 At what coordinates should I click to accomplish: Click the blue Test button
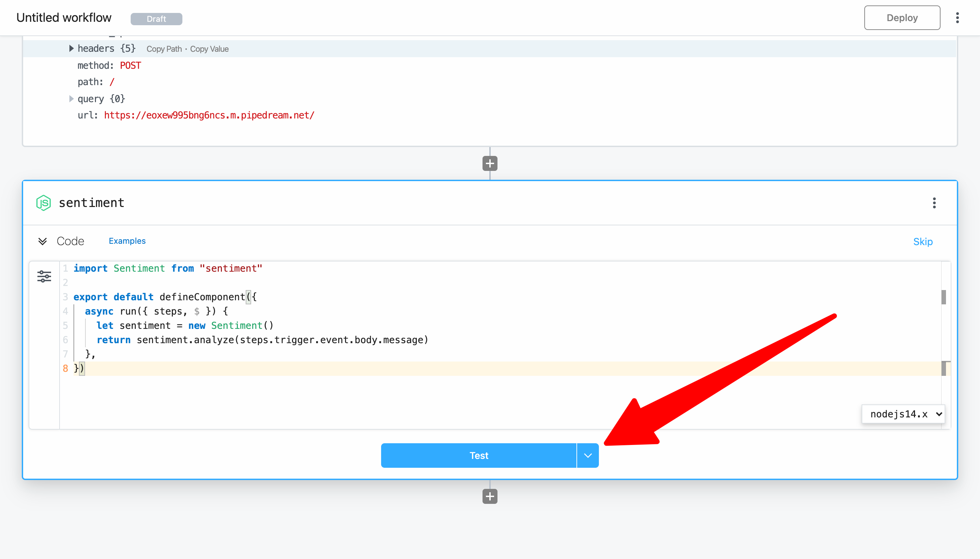coord(478,456)
